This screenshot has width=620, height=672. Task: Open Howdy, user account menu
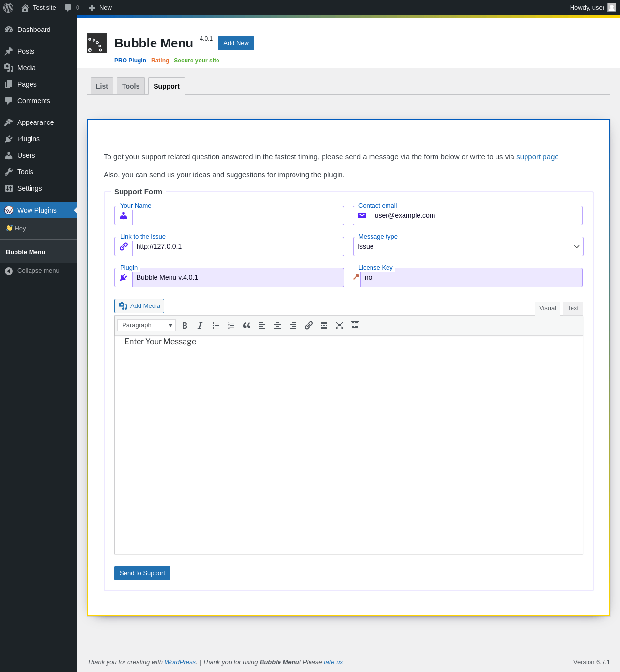(x=592, y=8)
